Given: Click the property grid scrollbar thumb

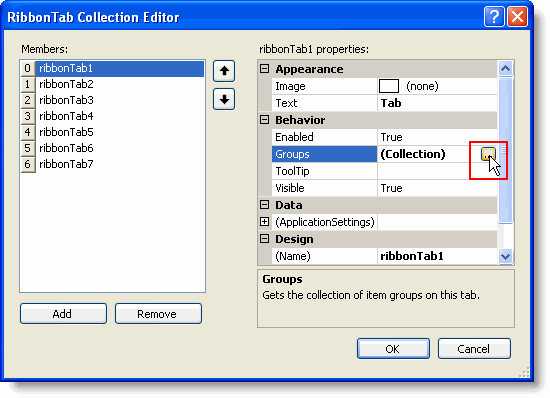Looking at the screenshot, I should (505, 150).
